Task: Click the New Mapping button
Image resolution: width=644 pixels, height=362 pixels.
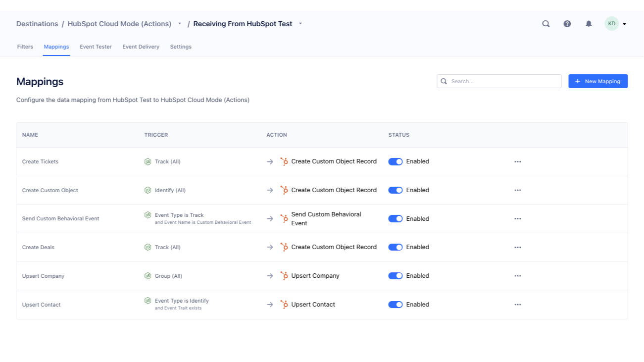Action: pos(598,81)
